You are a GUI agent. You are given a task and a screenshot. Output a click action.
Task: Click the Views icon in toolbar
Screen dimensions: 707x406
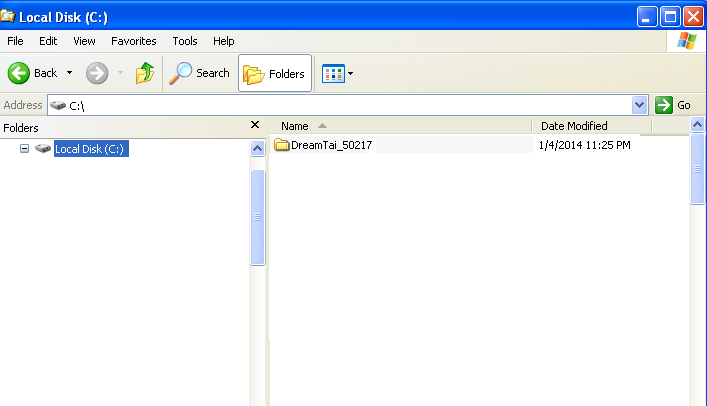(x=333, y=74)
